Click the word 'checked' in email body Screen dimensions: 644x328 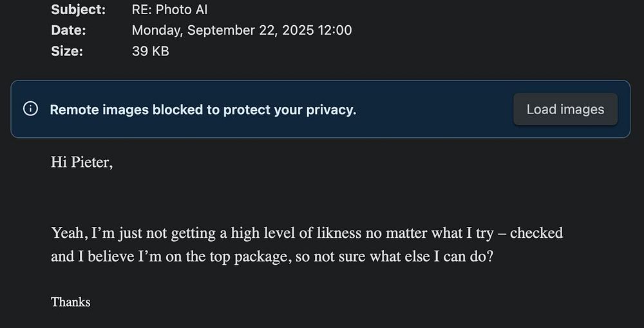pyautogui.click(x=536, y=233)
